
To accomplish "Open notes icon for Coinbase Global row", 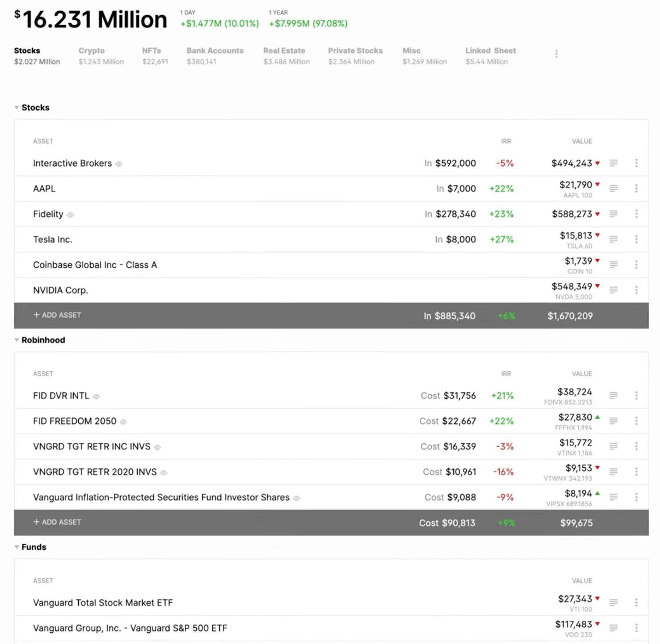I will [613, 265].
